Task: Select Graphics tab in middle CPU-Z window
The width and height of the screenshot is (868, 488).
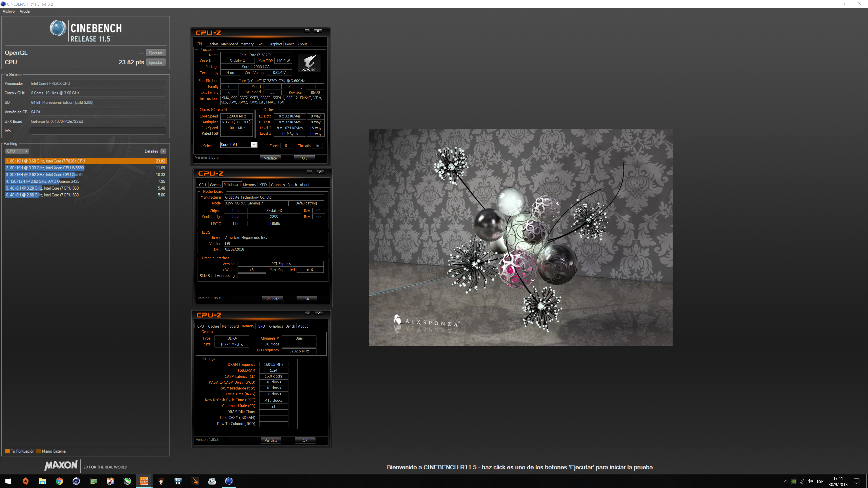Action: pos(278,185)
